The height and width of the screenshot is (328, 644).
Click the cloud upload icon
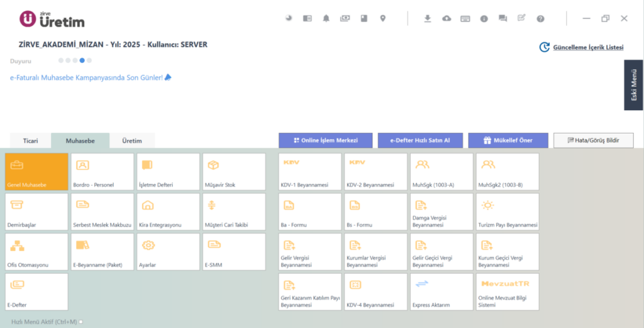point(447,18)
